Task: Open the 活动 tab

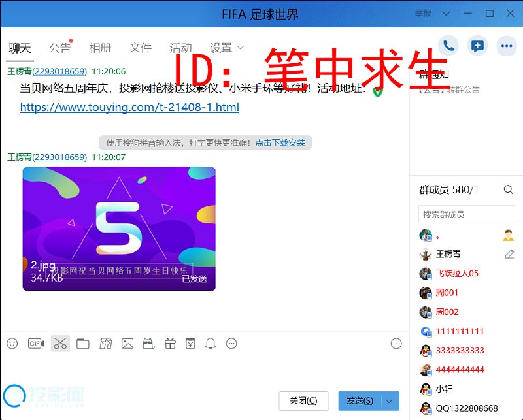Action: tap(180, 48)
